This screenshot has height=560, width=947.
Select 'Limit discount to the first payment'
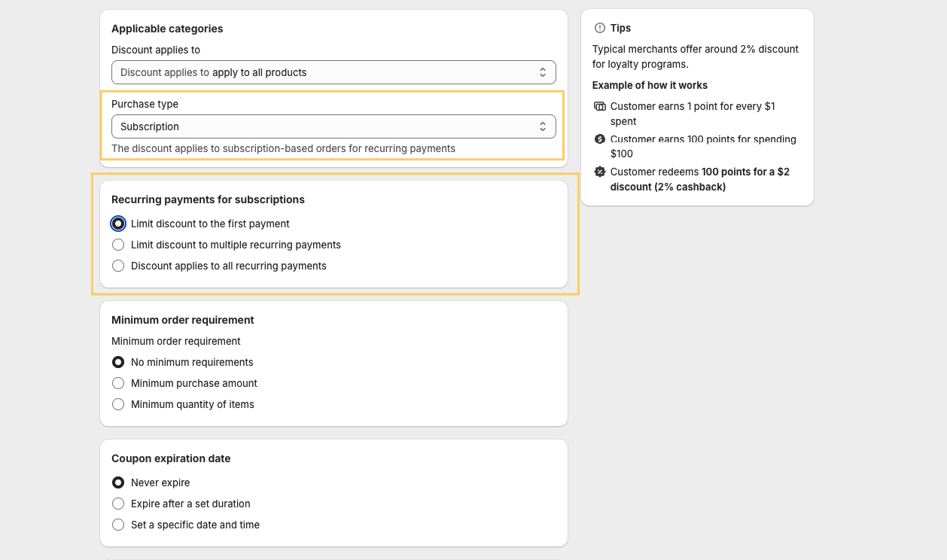pos(118,224)
